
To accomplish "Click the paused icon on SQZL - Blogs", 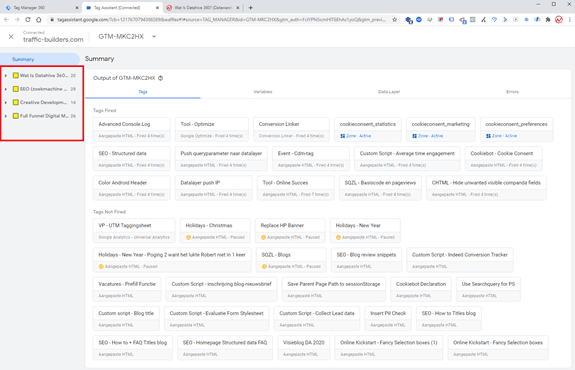I will tap(264, 267).
